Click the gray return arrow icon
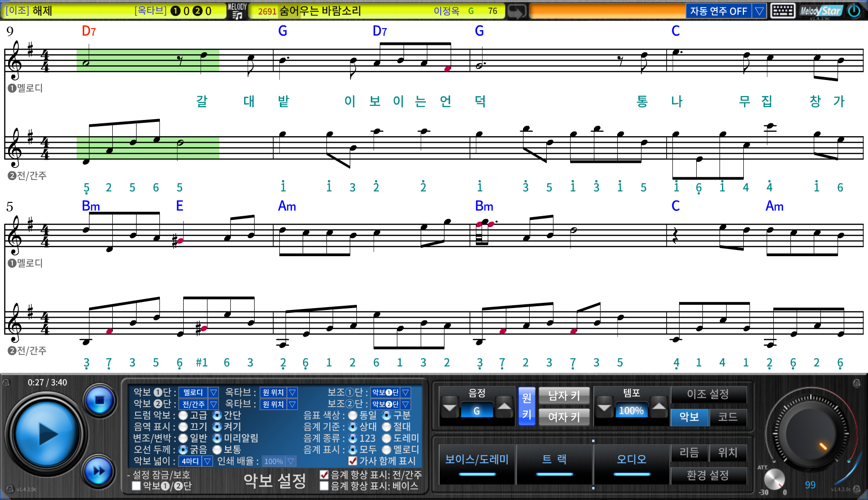 tap(517, 11)
